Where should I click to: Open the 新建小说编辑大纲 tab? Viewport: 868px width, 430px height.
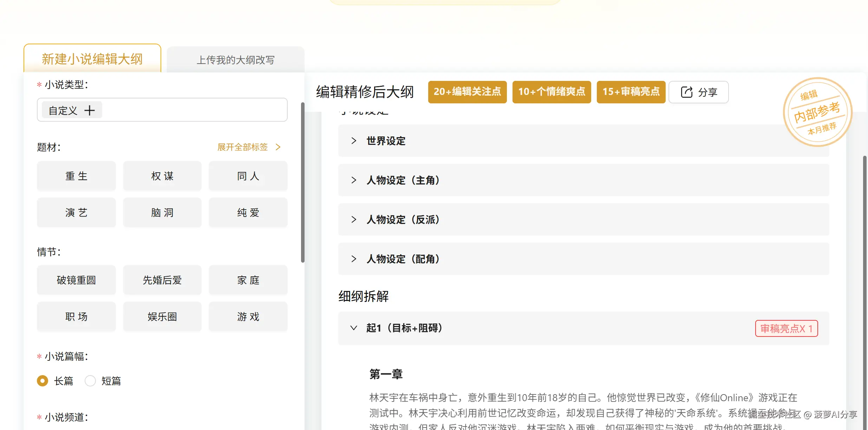coord(92,59)
